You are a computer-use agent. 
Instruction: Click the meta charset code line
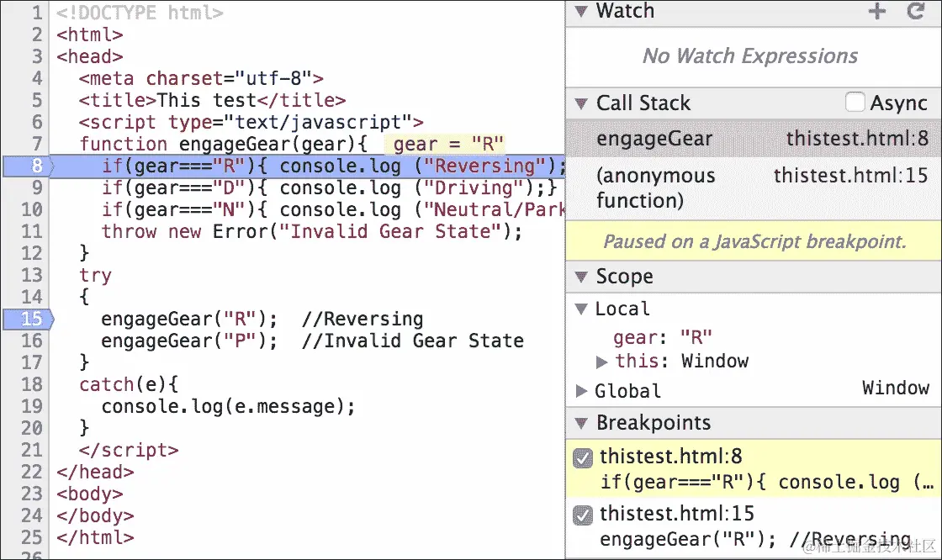(x=201, y=79)
